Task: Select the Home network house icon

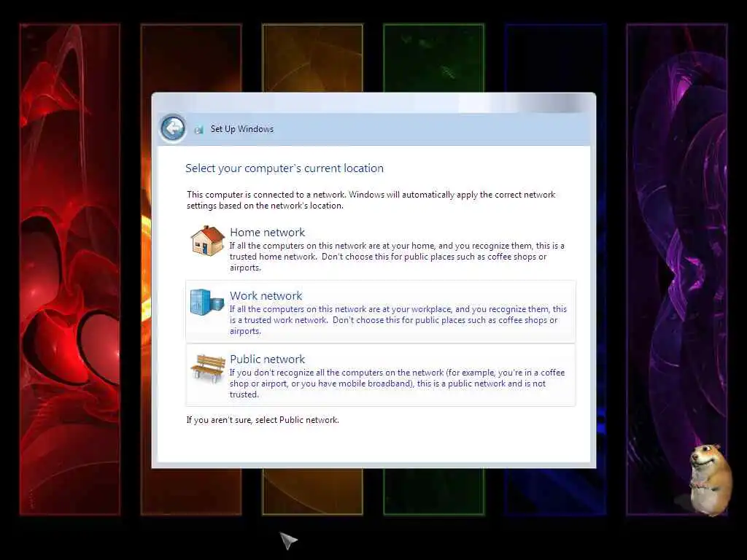Action: point(208,241)
